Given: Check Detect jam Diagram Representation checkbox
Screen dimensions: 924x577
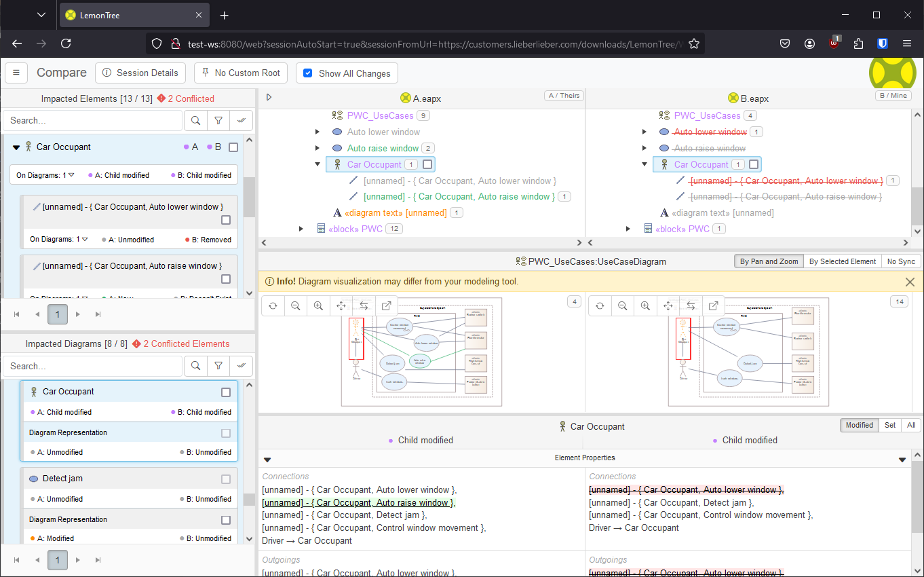Looking at the screenshot, I should 226,520.
